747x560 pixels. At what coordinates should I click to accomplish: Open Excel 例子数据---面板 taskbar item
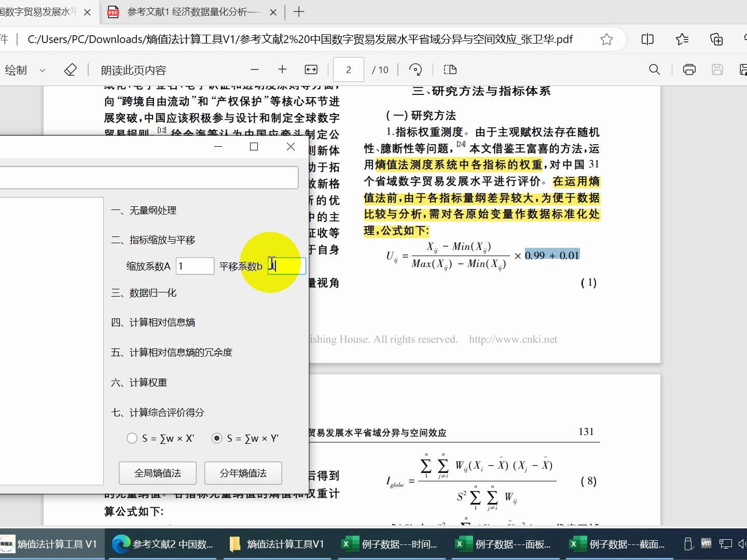click(504, 544)
